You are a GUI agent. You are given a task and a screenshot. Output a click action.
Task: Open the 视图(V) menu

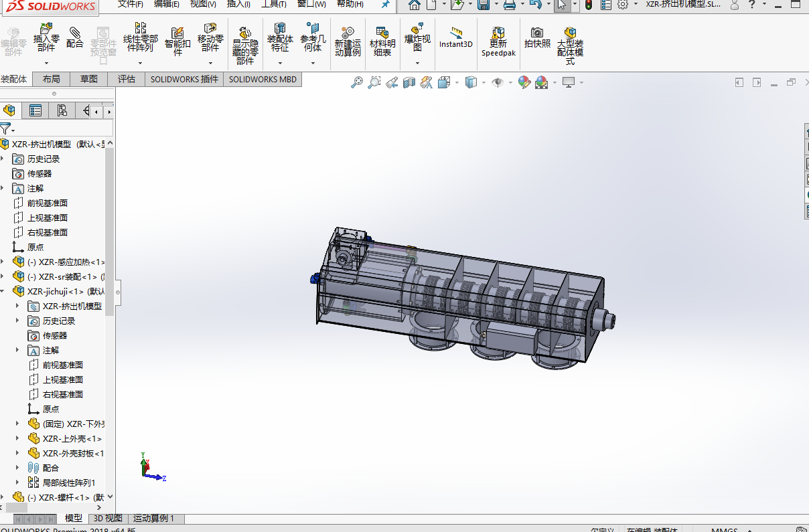203,4
